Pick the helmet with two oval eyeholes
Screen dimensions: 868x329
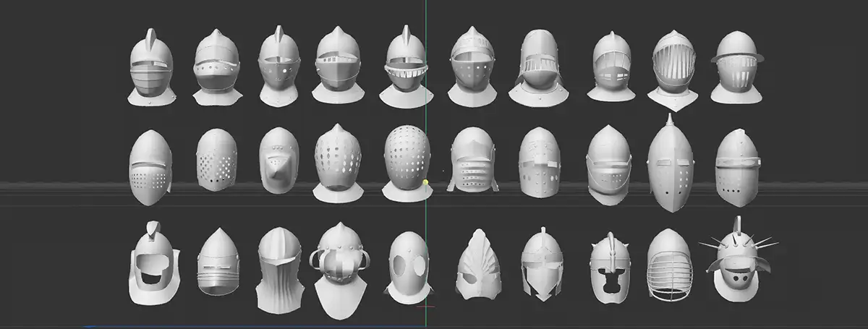408,268
